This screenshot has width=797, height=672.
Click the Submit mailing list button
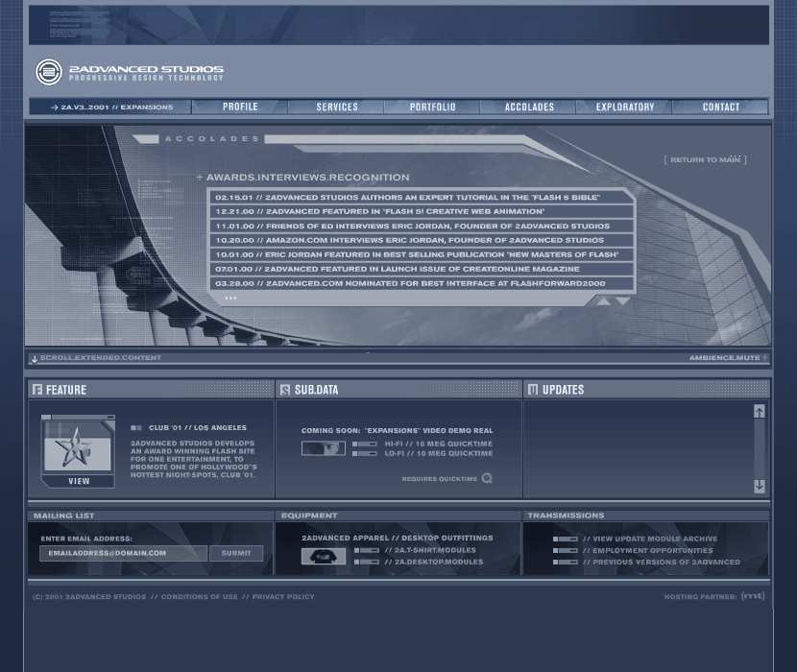coord(236,553)
